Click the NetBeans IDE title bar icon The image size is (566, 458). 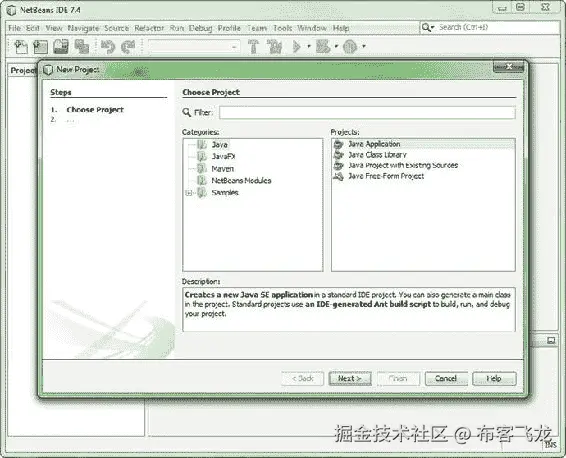(x=12, y=10)
